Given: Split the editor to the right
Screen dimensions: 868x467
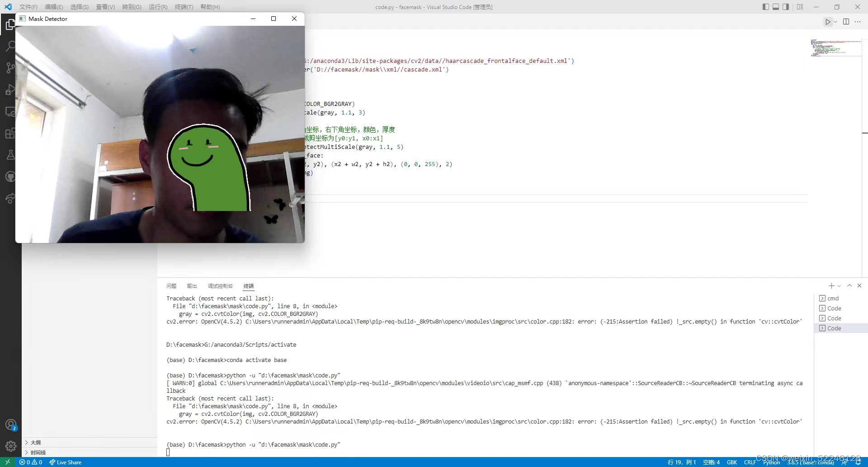Looking at the screenshot, I should [846, 22].
